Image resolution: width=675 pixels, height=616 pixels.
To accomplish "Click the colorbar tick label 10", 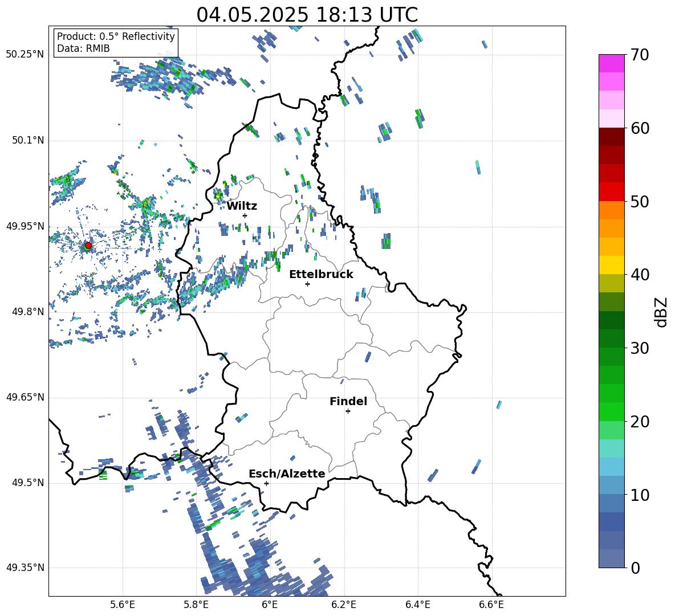I will (x=640, y=495).
